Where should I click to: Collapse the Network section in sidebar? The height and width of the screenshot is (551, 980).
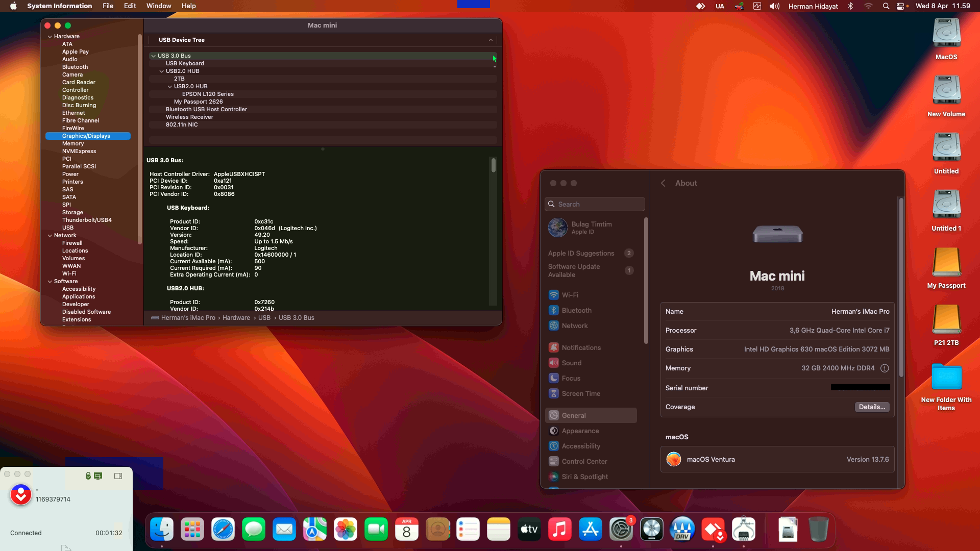(x=50, y=236)
